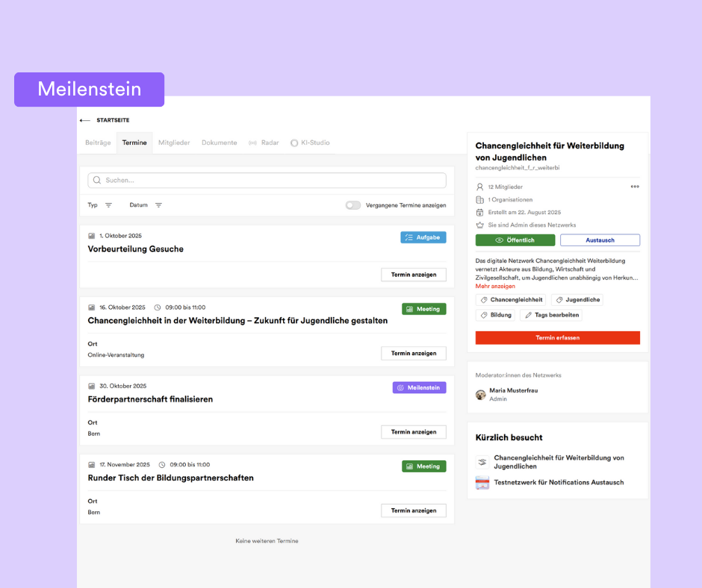Toggle Vergangene Termine anzeigen switch
The image size is (702, 588).
click(352, 205)
